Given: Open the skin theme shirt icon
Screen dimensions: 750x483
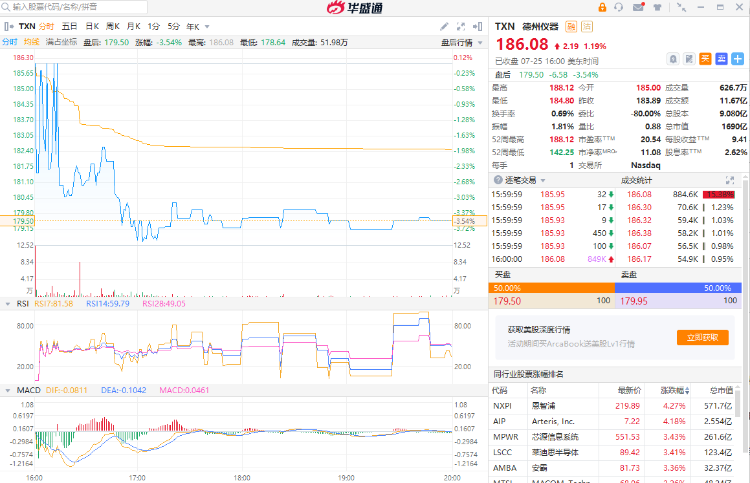Looking at the screenshot, I should (x=657, y=8).
